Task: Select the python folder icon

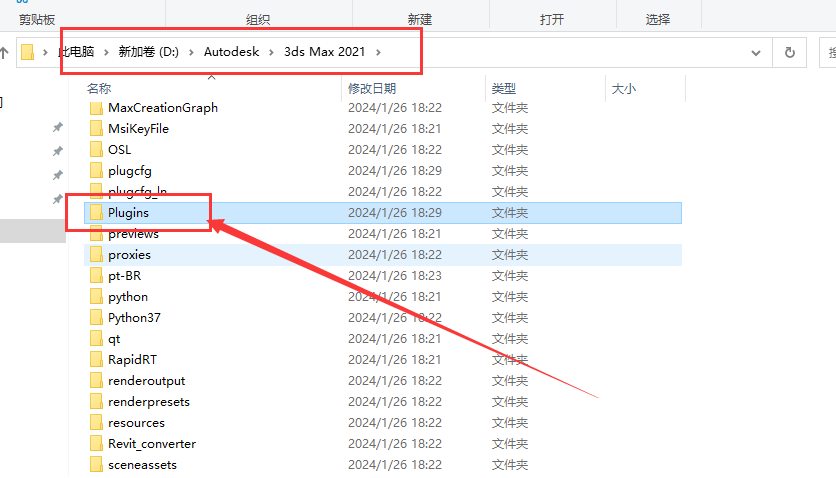Action: tap(97, 297)
